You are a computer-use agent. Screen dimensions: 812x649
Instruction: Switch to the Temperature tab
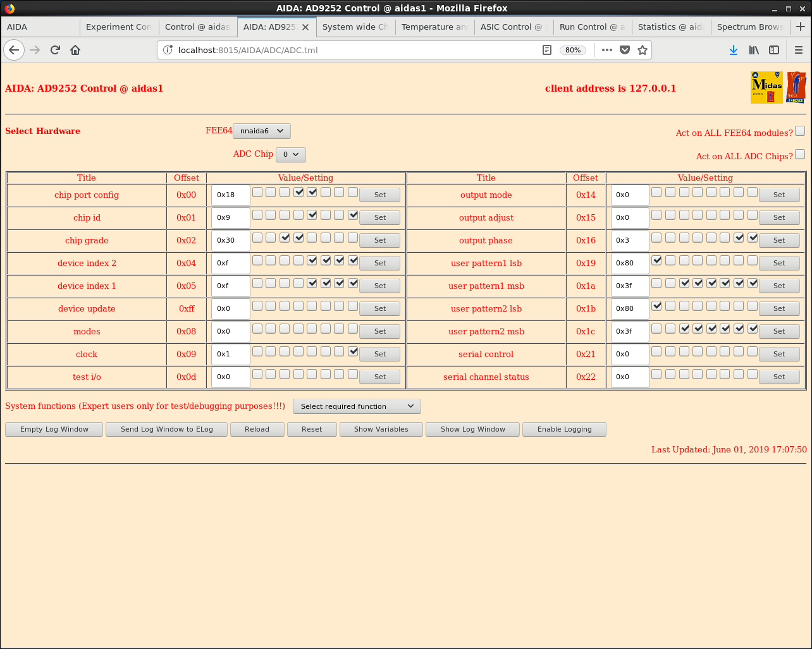(x=434, y=27)
